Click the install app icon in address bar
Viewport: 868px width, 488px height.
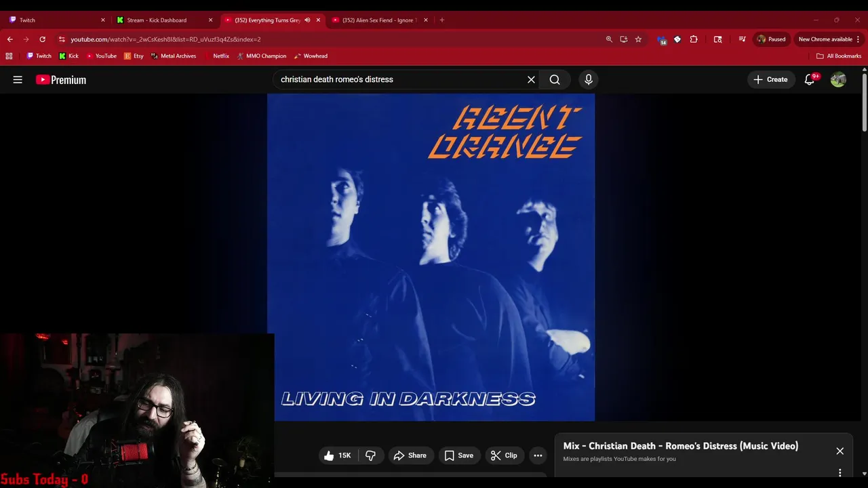click(x=623, y=39)
